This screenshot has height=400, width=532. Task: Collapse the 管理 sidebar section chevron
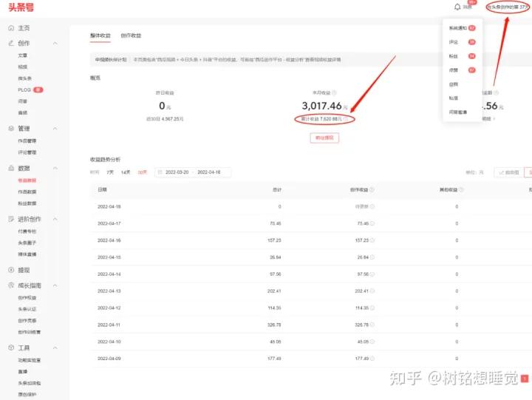pos(55,129)
